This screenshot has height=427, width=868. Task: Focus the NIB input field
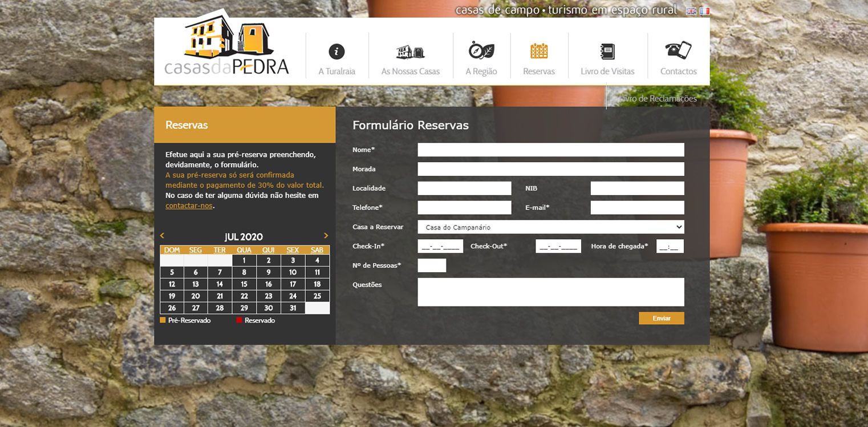(638, 188)
